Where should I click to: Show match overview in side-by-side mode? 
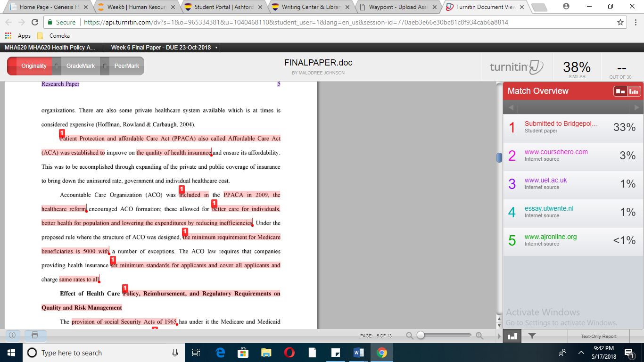[x=620, y=91]
